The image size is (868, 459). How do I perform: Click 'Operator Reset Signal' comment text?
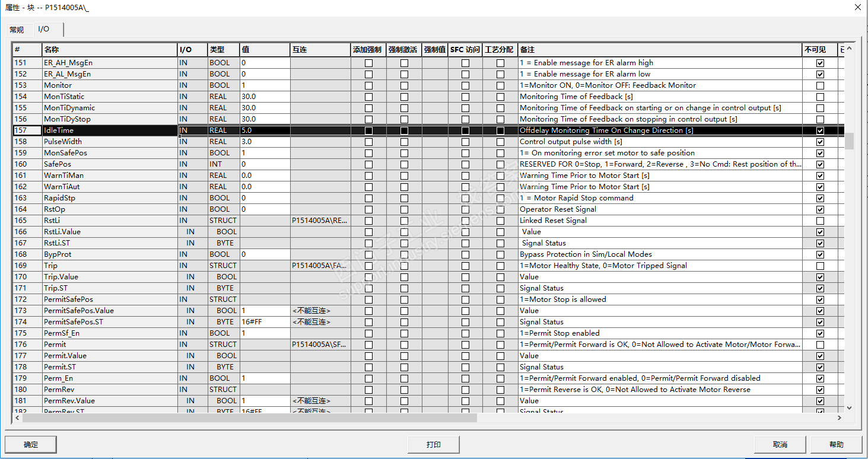coord(558,209)
